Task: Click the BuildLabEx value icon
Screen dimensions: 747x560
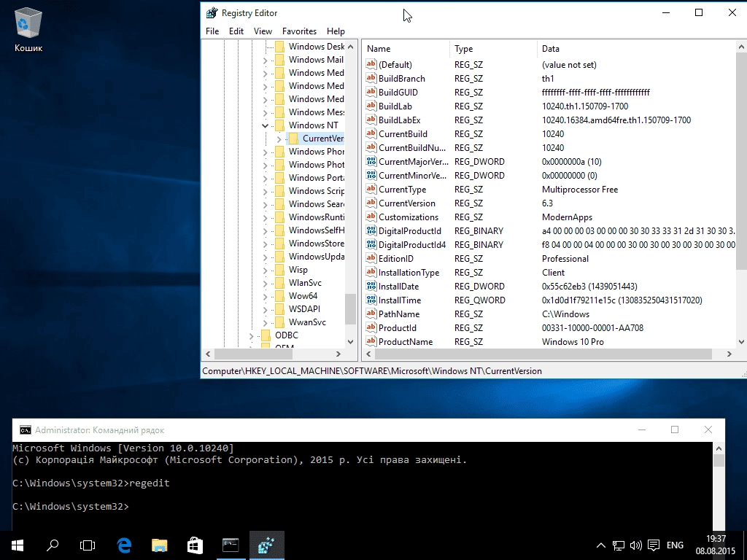Action: tap(371, 120)
